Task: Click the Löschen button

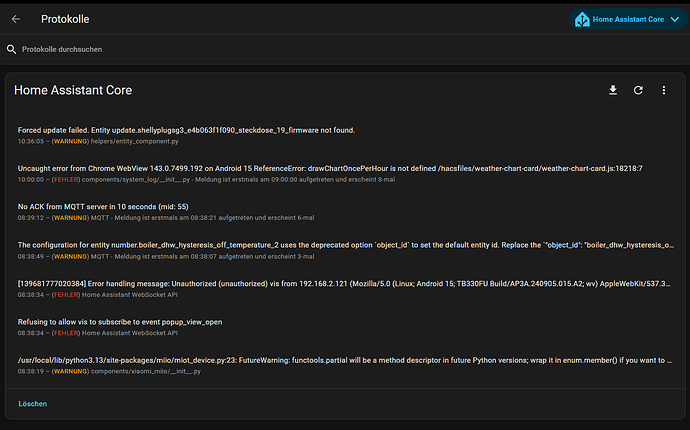Action: point(33,404)
